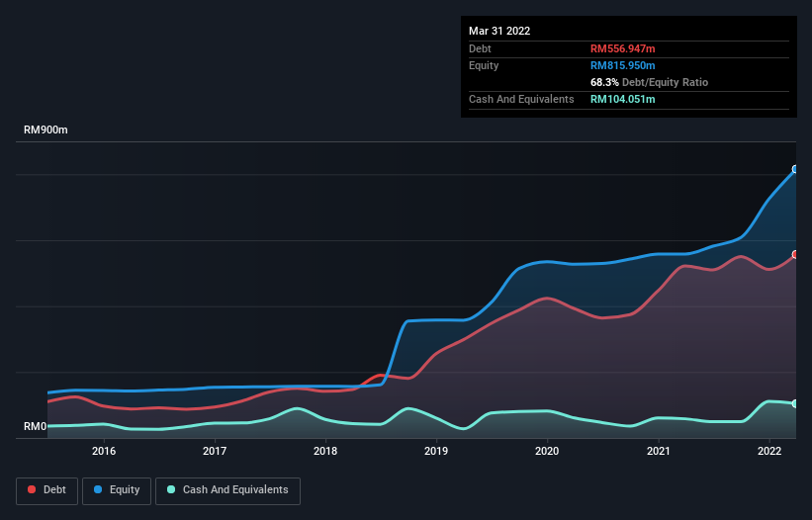Viewport: 812px width, 520px height.
Task: Select the red Debt endpoint marker
Action: [x=795, y=255]
